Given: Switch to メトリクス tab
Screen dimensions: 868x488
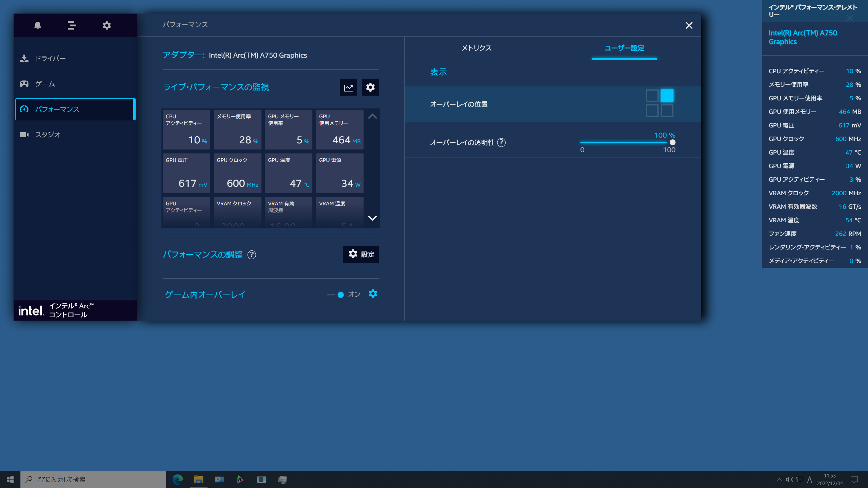Looking at the screenshot, I should click(x=476, y=48).
